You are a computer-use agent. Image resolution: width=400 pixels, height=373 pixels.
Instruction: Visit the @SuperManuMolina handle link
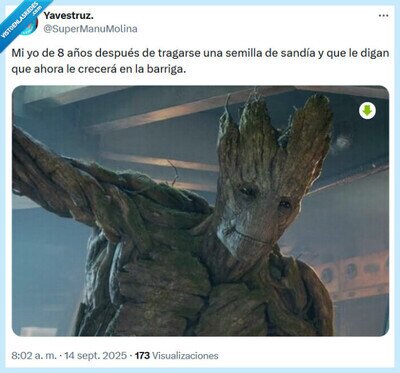[90, 29]
